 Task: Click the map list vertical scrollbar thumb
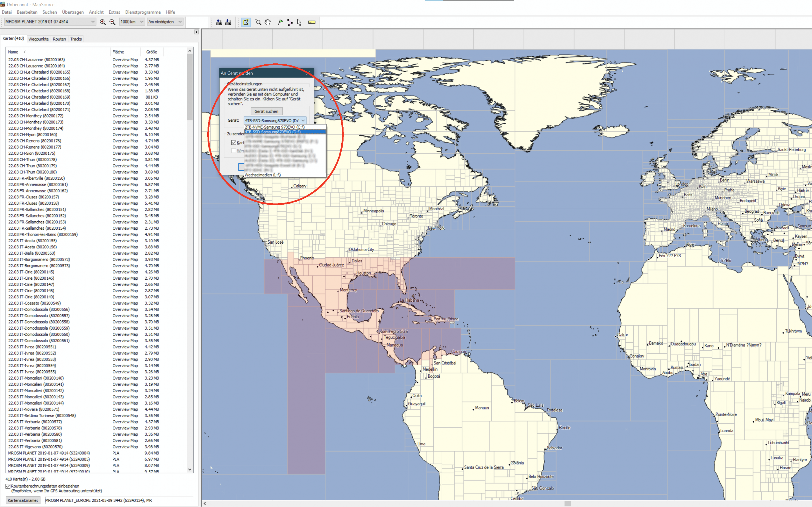pos(190,87)
